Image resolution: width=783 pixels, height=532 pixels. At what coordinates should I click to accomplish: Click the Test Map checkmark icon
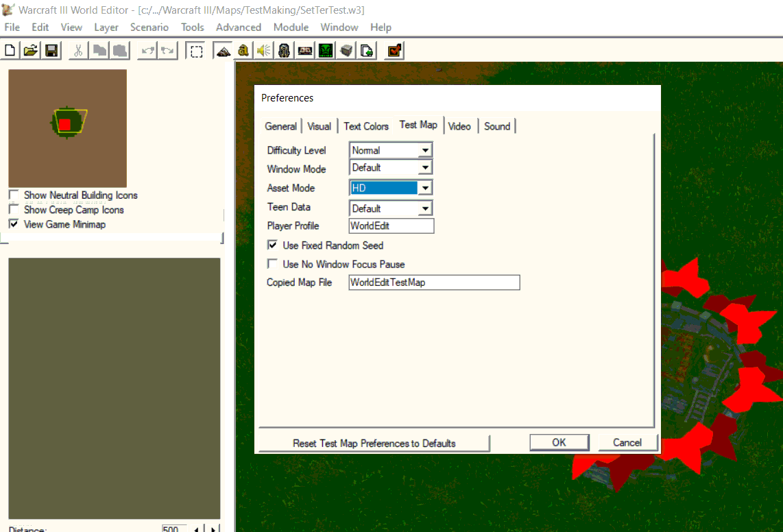(394, 51)
